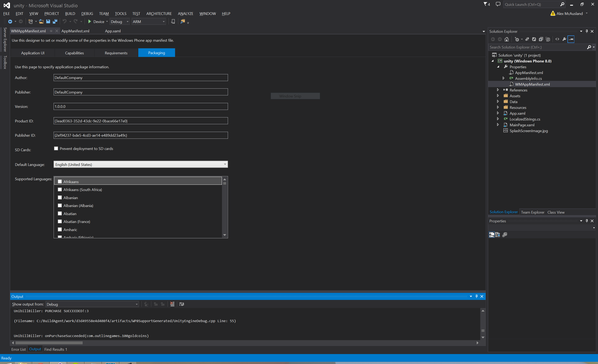598x364 pixels.
Task: Check the Amharic language checkbox
Action: point(60,230)
